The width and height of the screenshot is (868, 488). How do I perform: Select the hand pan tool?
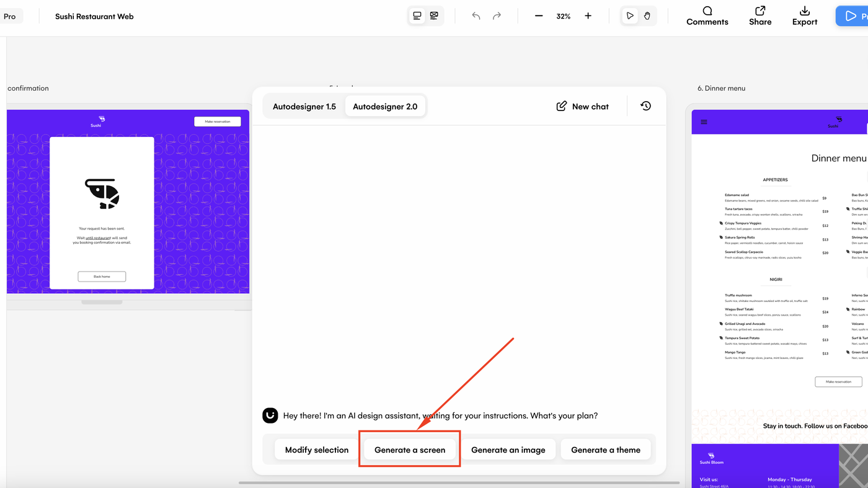click(647, 16)
